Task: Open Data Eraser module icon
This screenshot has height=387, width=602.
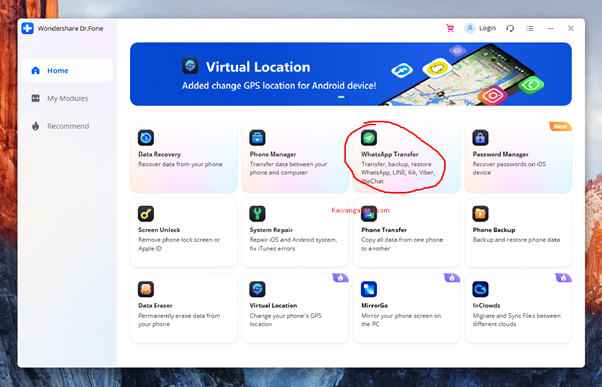Action: [146, 289]
